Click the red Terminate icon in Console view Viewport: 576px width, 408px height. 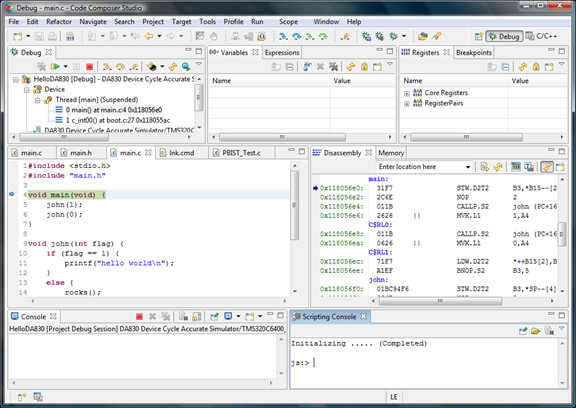click(139, 316)
